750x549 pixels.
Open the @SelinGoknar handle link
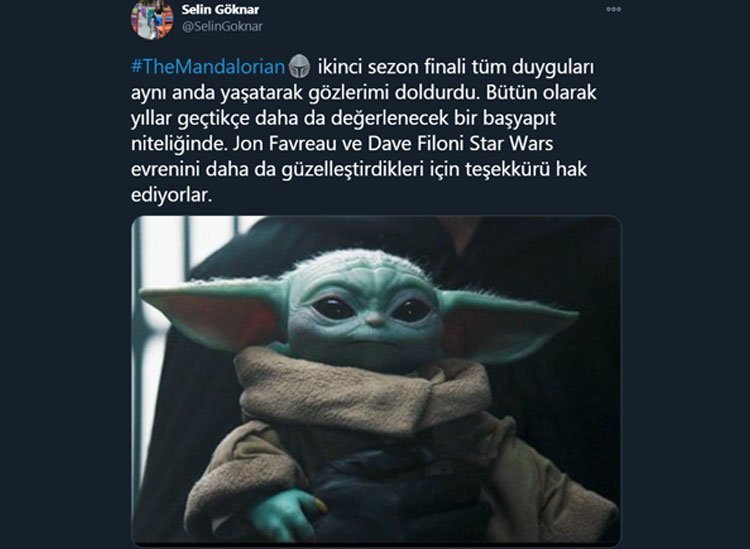click(x=222, y=26)
